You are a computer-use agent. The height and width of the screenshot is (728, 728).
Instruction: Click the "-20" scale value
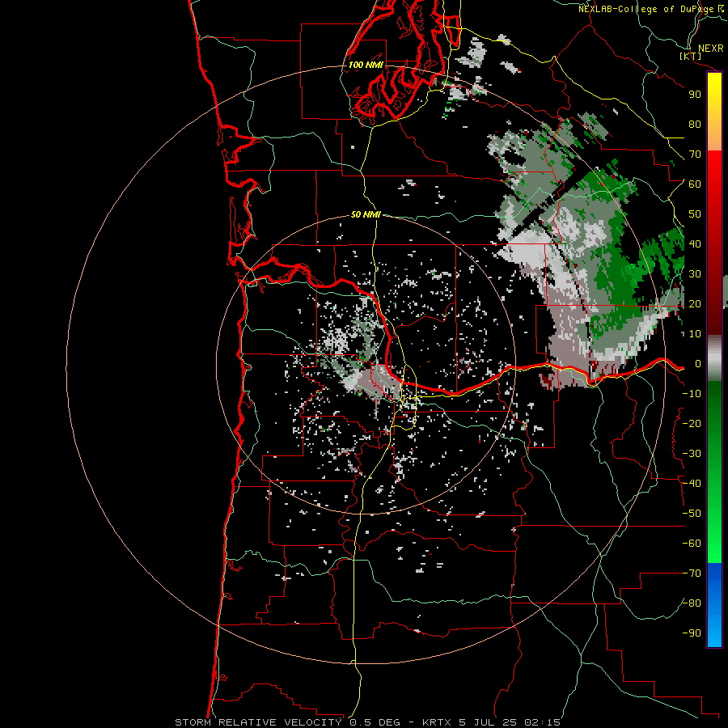click(692, 424)
